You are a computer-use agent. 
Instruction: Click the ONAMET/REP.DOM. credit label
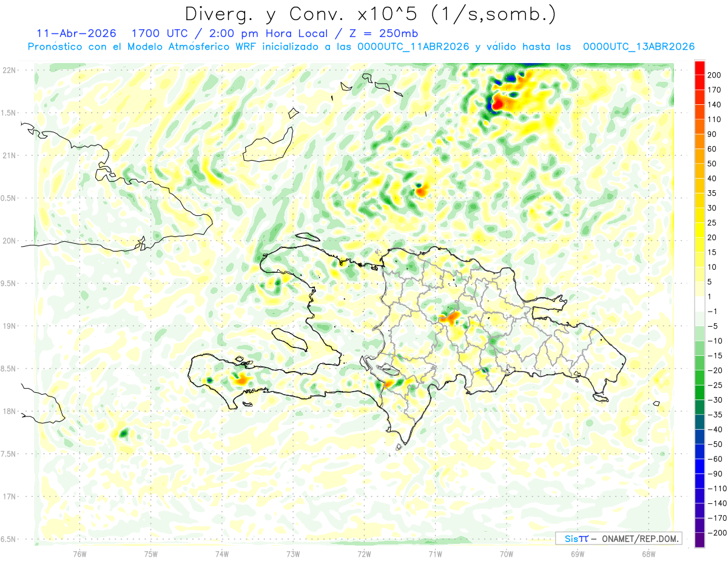(640, 538)
